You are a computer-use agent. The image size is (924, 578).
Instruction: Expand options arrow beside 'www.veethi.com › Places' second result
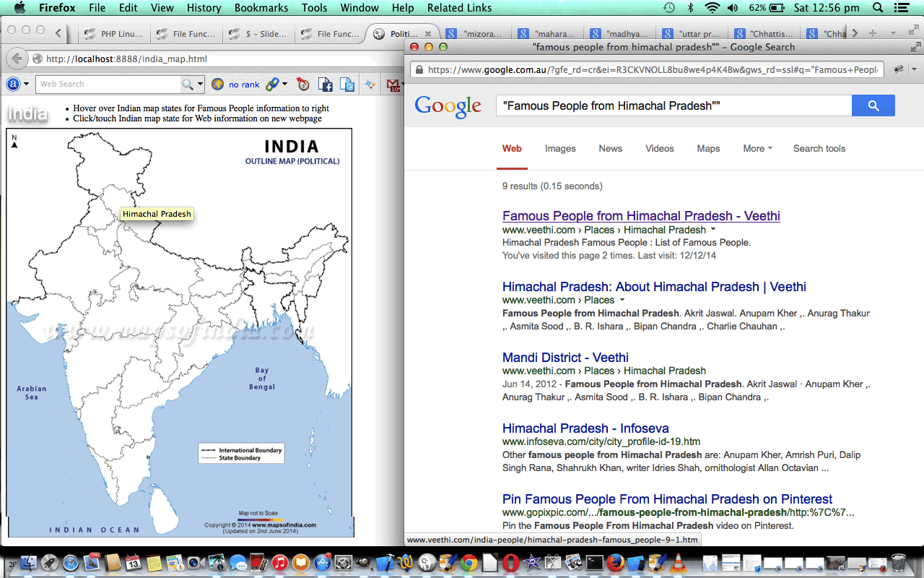point(622,300)
